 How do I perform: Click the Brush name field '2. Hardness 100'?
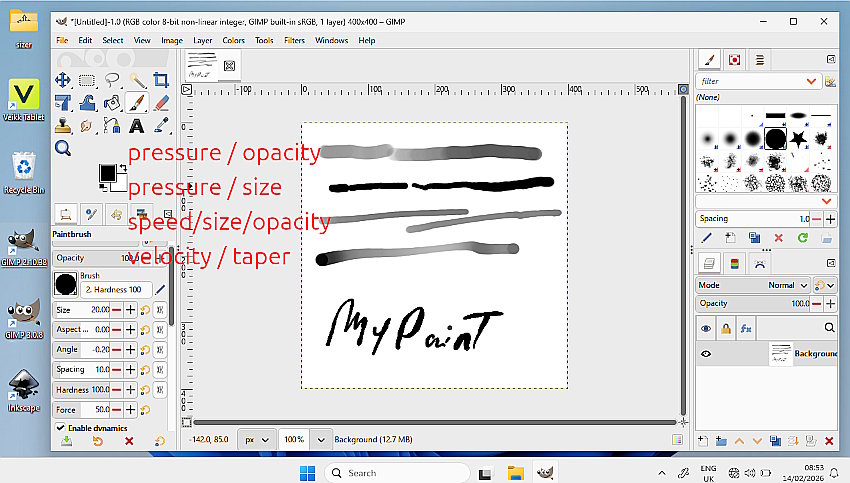(x=115, y=290)
